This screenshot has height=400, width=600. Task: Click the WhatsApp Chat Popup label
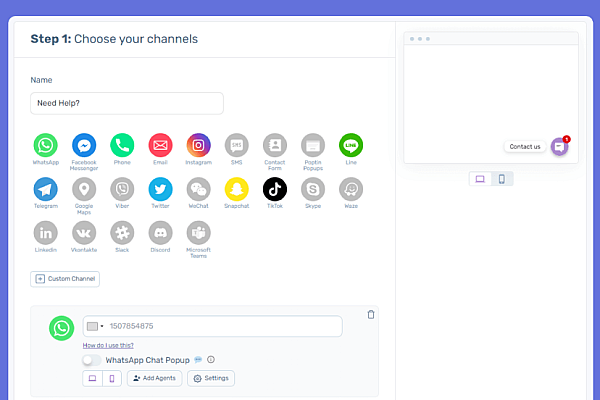pyautogui.click(x=147, y=360)
